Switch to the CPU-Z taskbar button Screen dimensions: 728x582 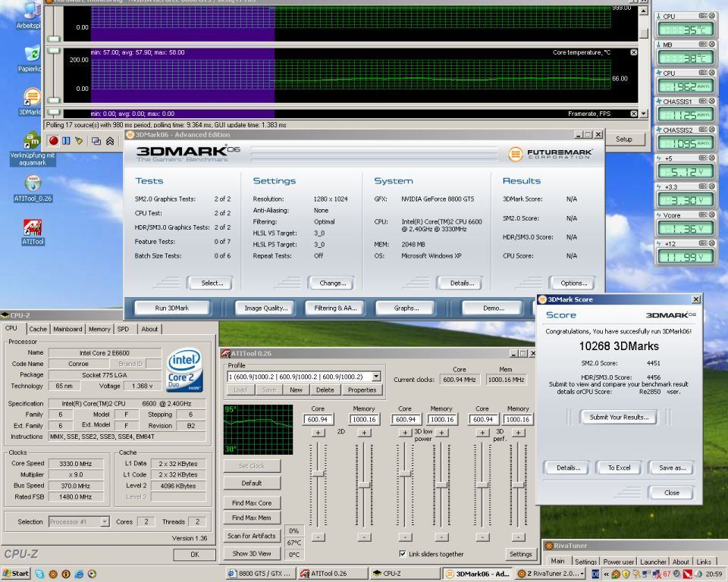(x=404, y=574)
